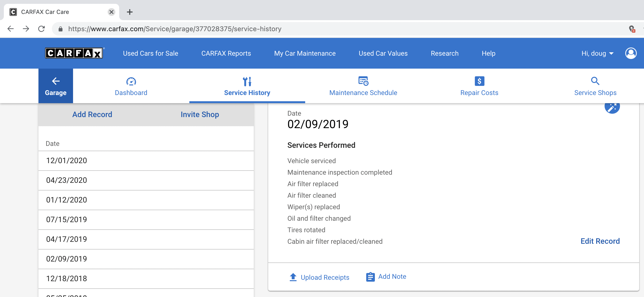Select the 12/18/2018 service record
Screen dimensions: 644x297
click(x=146, y=279)
